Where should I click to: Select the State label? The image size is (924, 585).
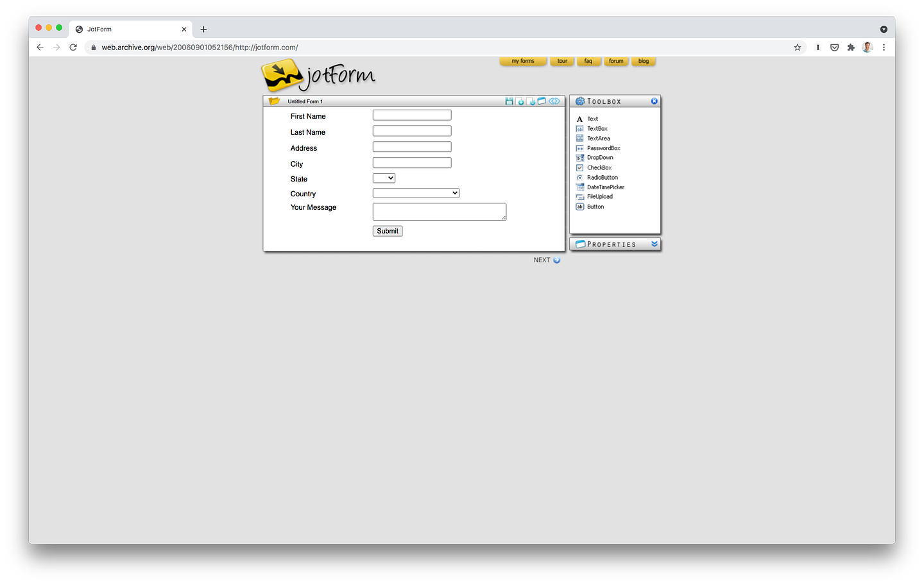pyautogui.click(x=299, y=179)
